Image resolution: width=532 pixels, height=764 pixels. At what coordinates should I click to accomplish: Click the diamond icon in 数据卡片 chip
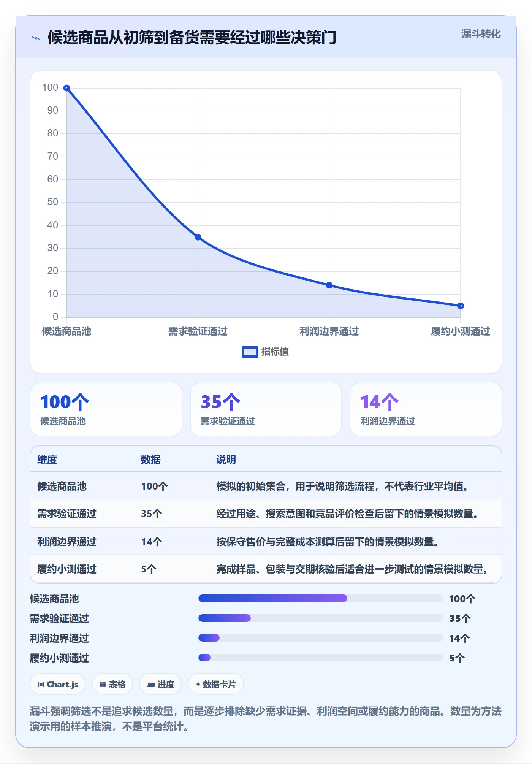(198, 684)
